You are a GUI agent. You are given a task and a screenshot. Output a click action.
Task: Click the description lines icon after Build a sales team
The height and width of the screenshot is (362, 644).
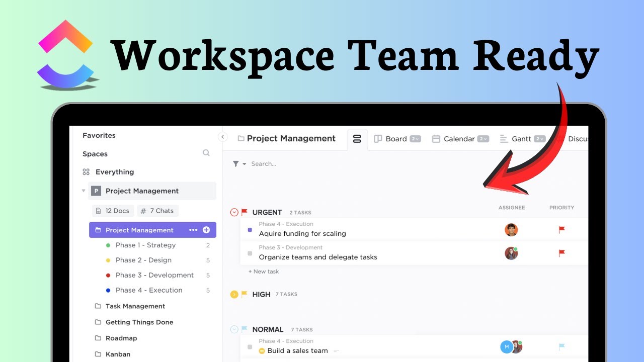[337, 351]
